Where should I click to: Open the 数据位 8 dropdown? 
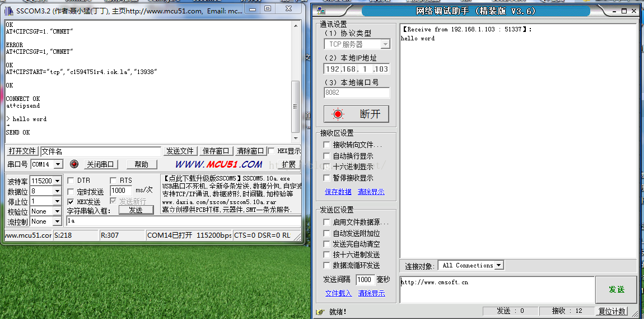click(57, 191)
